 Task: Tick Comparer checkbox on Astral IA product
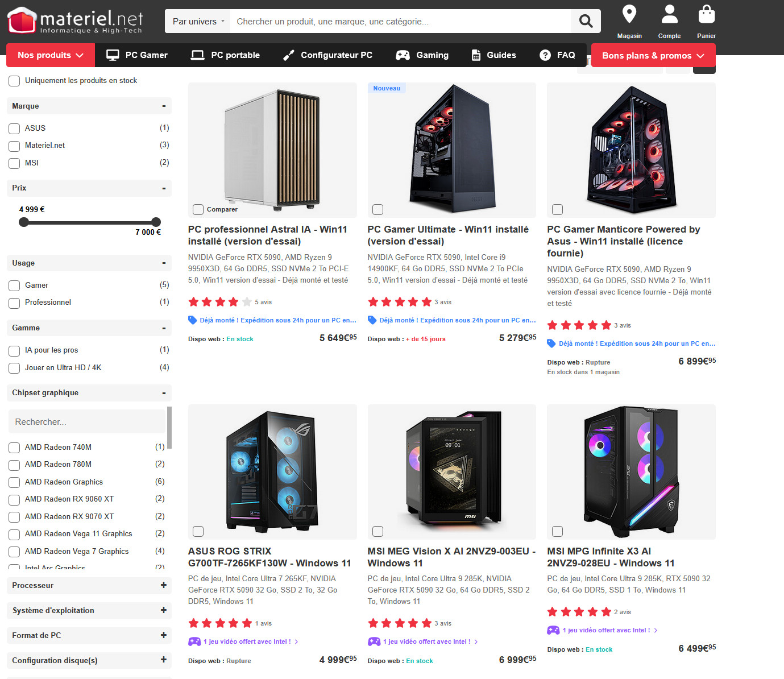tap(198, 210)
